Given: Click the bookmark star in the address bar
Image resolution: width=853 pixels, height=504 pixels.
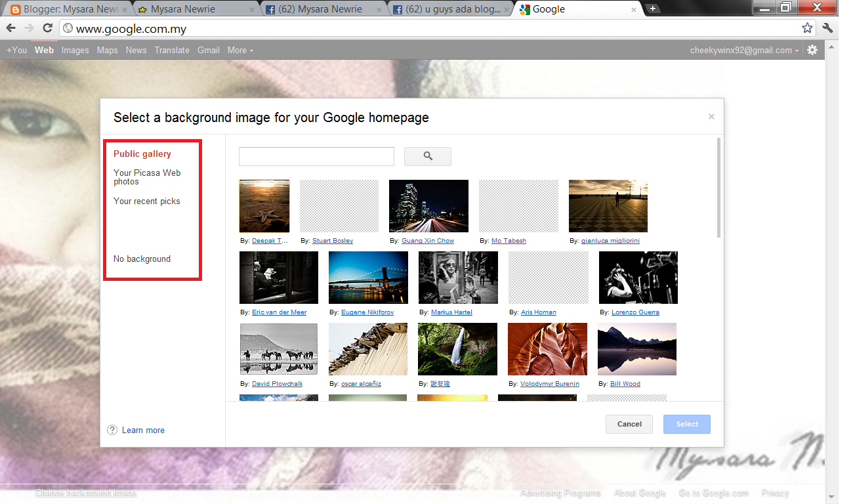Looking at the screenshot, I should 808,28.
